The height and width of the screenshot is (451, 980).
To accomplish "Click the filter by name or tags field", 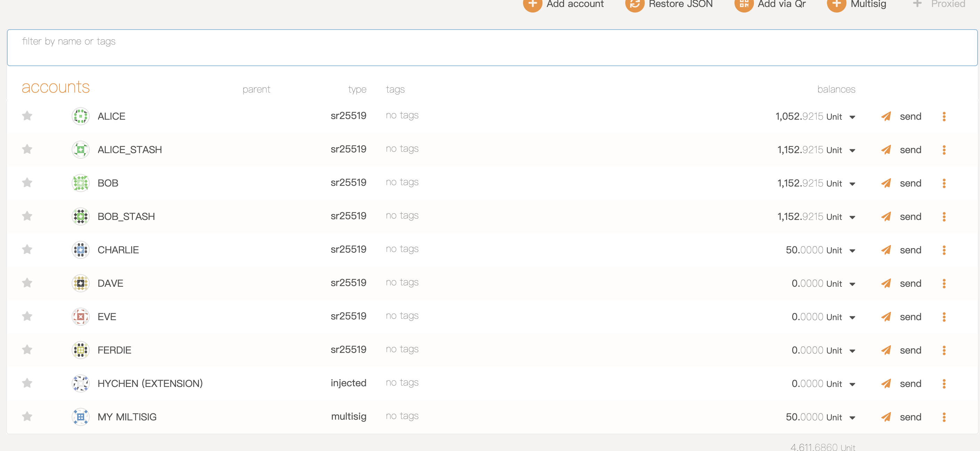I will pos(491,48).
